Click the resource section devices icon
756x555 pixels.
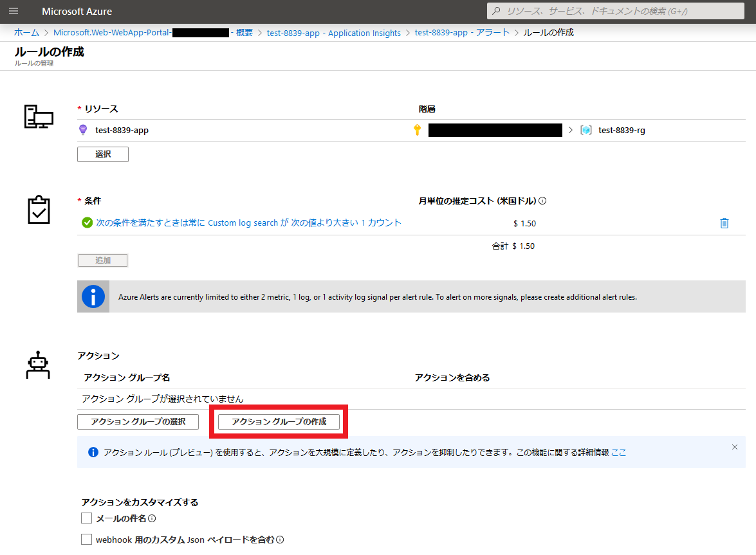point(39,116)
